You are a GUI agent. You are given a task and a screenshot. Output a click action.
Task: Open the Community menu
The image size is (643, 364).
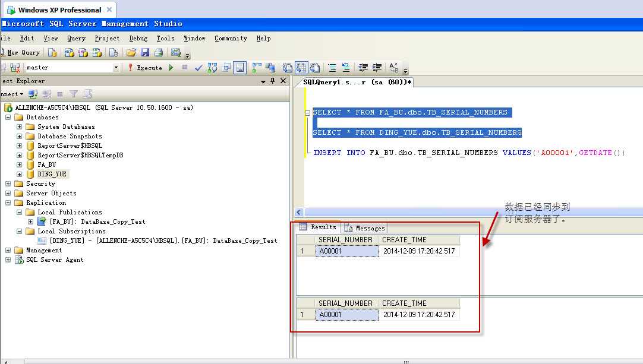[x=231, y=38]
